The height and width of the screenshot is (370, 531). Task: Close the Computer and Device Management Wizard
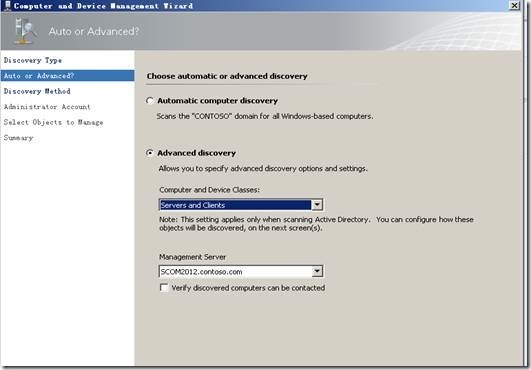coord(514,5)
